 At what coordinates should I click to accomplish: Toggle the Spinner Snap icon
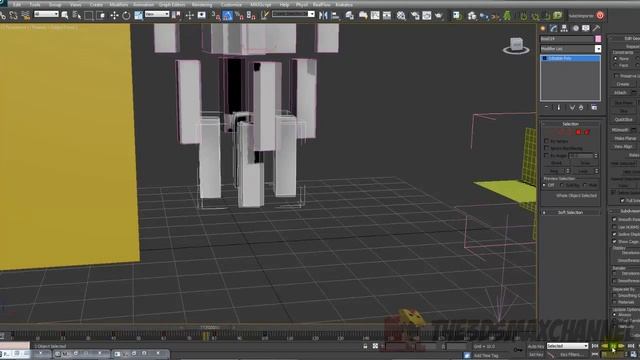[x=251, y=16]
